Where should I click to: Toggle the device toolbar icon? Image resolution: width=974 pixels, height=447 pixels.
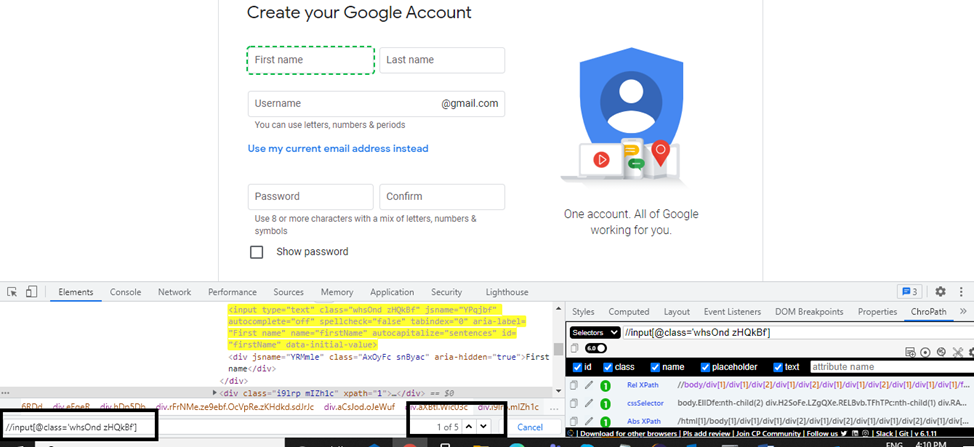tap(32, 292)
